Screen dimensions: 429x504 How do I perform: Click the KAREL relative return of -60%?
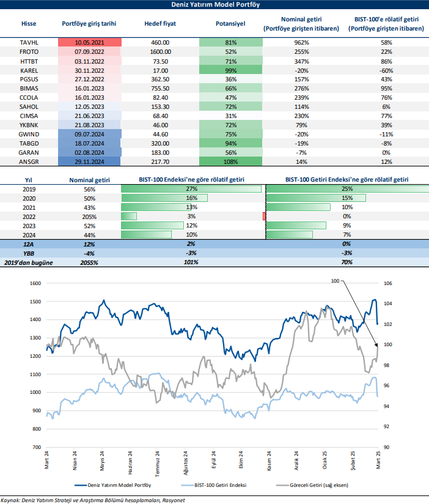tap(386, 70)
